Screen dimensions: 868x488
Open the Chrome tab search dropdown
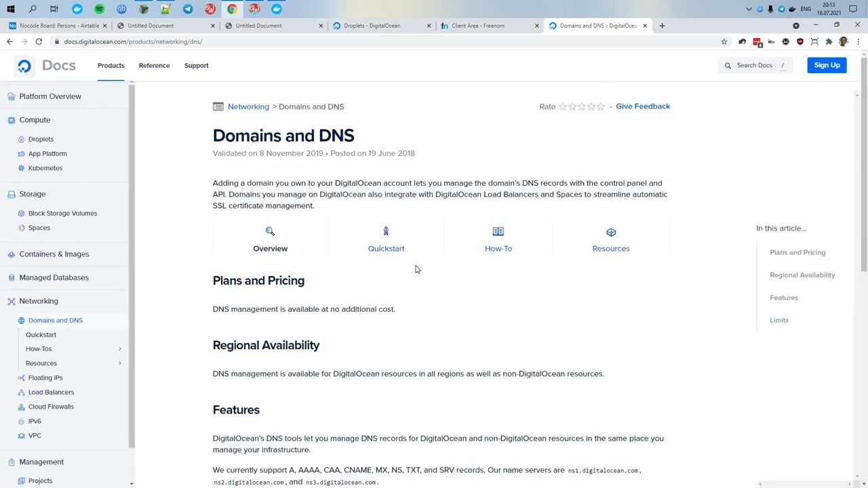796,26
